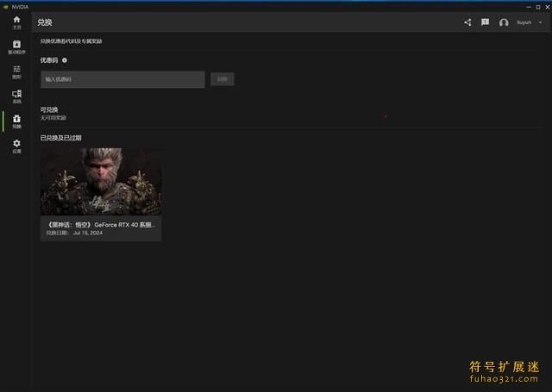Click the user avatar icon
The image size is (552, 392).
(x=504, y=22)
